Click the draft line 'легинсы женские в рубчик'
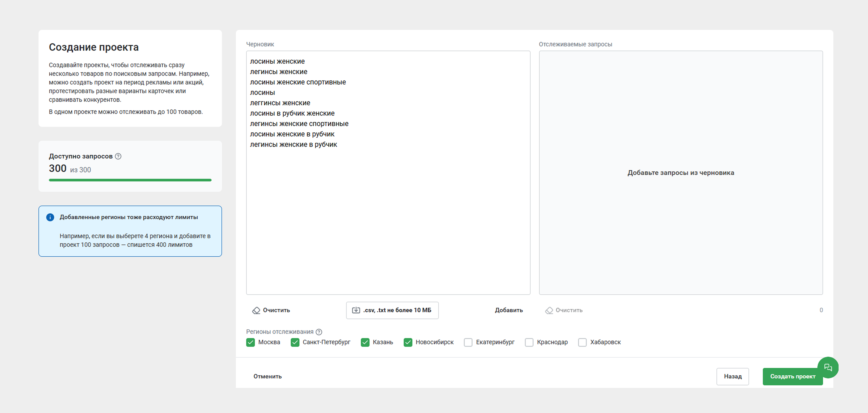The width and height of the screenshot is (868, 413). (x=294, y=144)
